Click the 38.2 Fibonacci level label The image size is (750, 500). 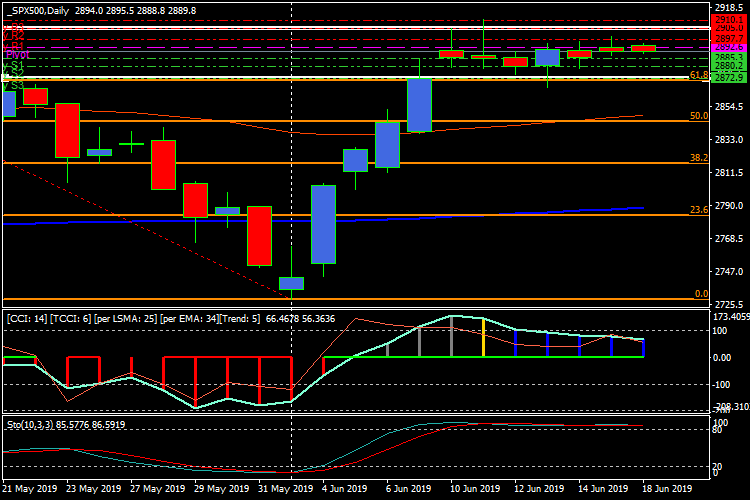click(x=699, y=157)
